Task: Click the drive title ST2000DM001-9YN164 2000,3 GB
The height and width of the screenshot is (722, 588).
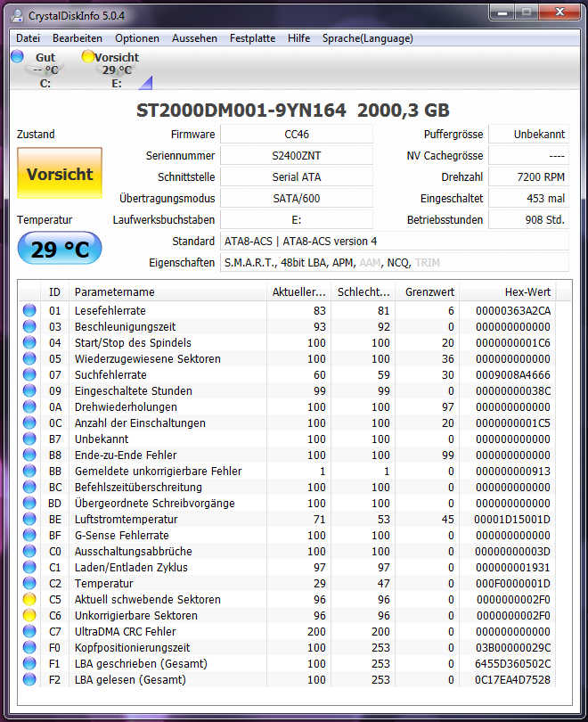Action: point(293,110)
